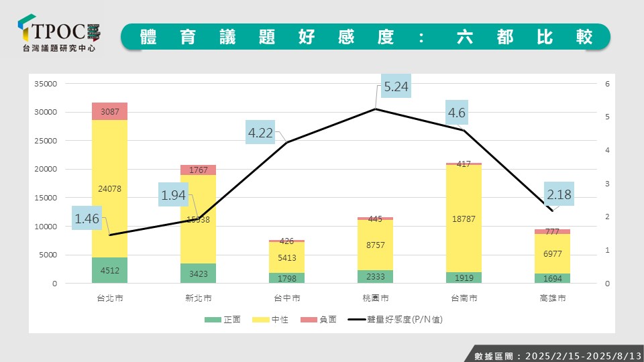Click the TPOC logo icon
Screen dimensions: 644x362
coord(28,30)
